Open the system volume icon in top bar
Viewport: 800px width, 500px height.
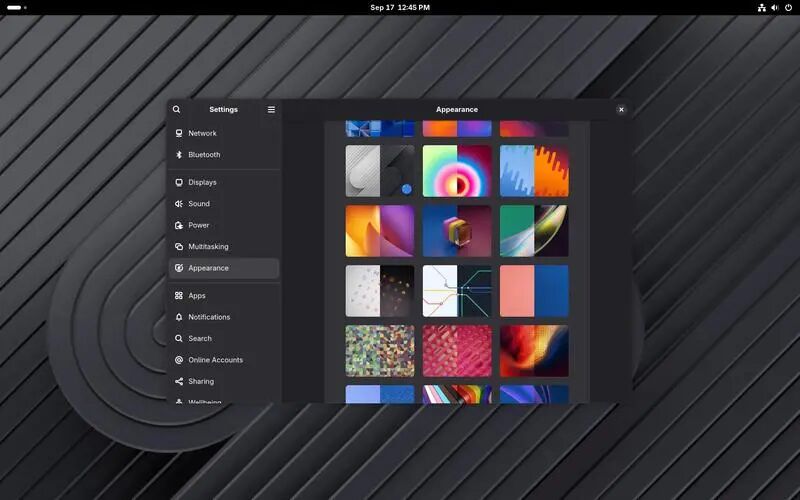point(774,8)
